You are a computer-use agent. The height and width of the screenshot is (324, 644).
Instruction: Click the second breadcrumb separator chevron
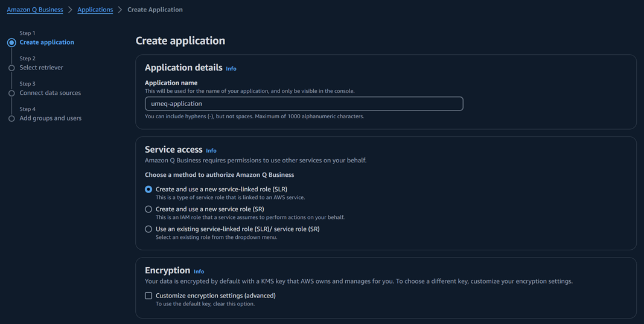coord(120,10)
